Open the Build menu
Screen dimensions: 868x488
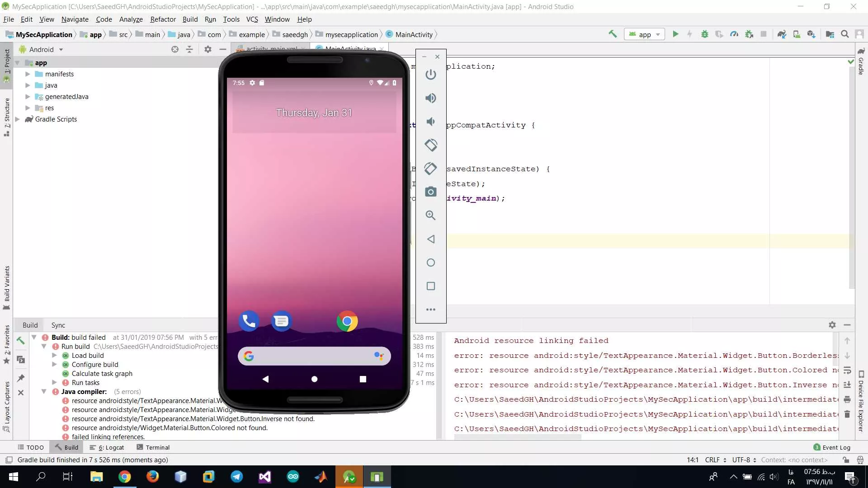point(190,19)
